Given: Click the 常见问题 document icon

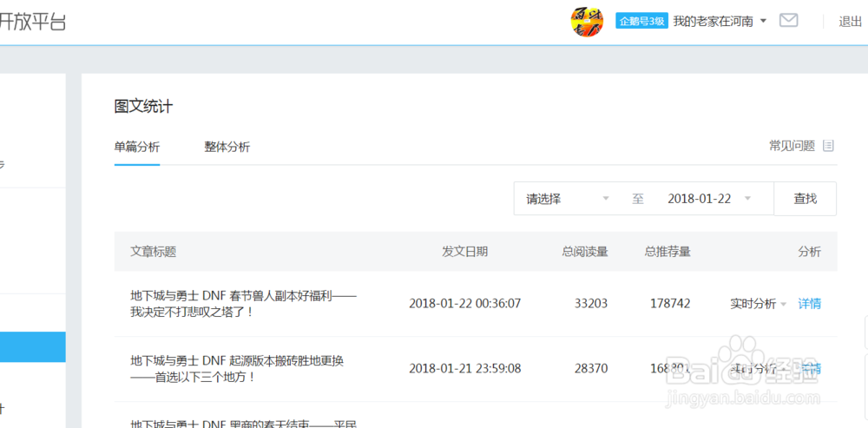Looking at the screenshot, I should pos(828,146).
